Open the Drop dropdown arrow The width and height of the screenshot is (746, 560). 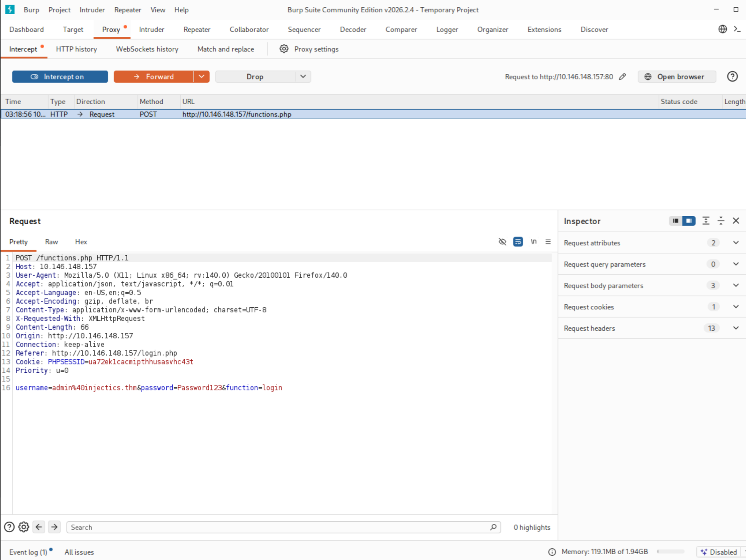(303, 77)
